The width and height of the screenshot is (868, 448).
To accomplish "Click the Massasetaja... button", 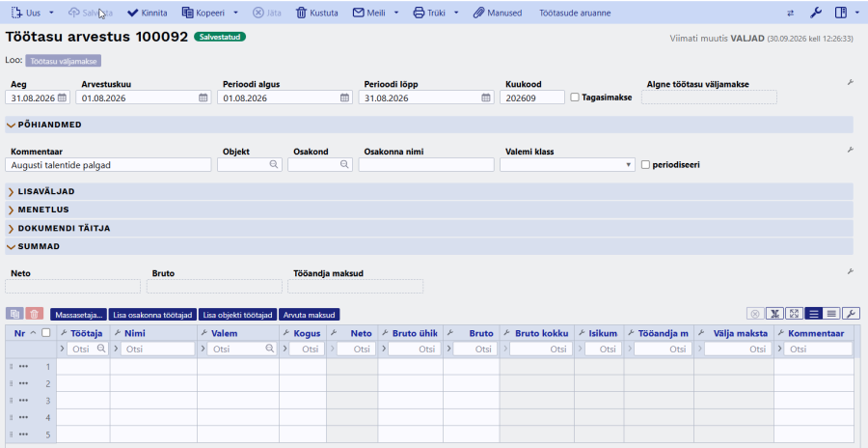I will 79,315.
